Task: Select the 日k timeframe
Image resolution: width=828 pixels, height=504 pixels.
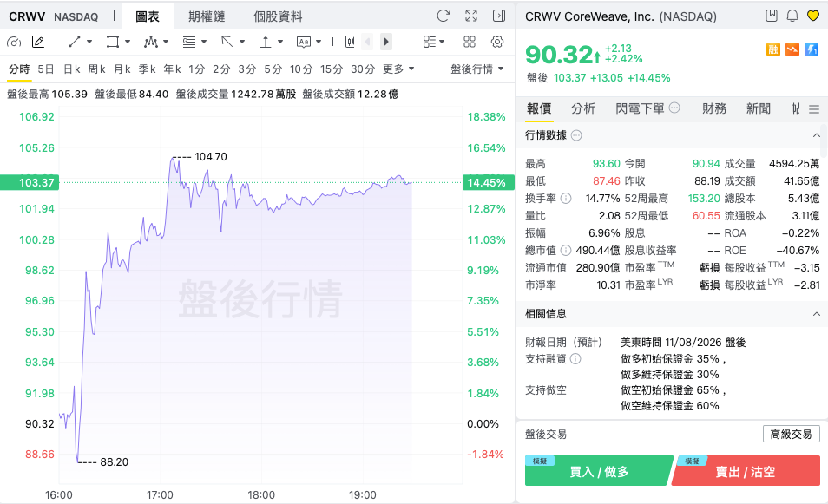Action: tap(71, 69)
